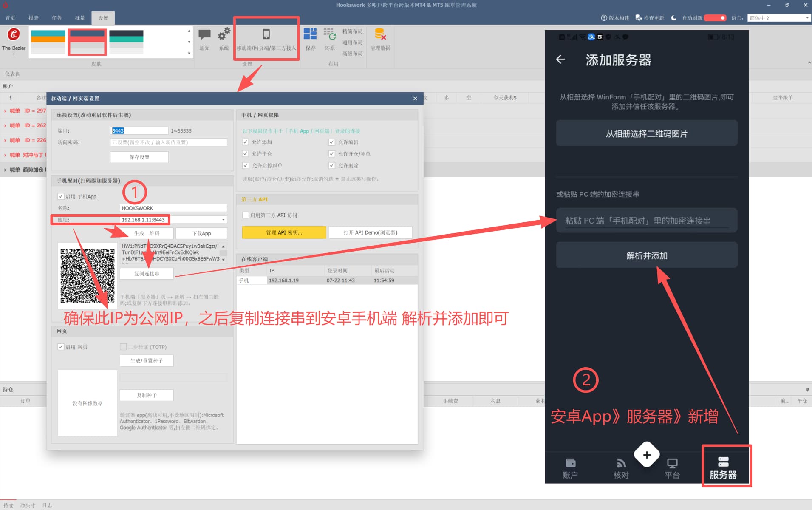This screenshot has width=812, height=510.
Task: Click the 复制连接串 button
Action: click(x=147, y=274)
